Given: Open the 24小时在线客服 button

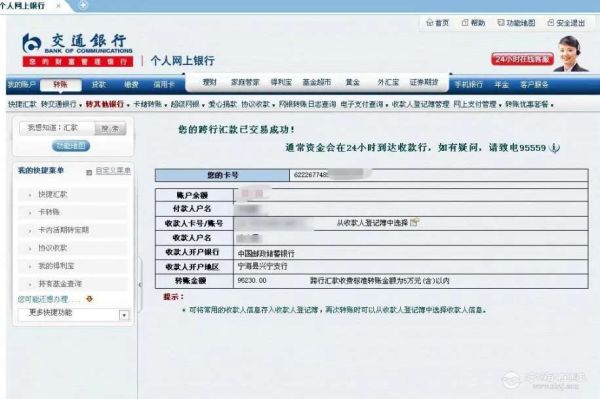Looking at the screenshot, I should [x=522, y=59].
